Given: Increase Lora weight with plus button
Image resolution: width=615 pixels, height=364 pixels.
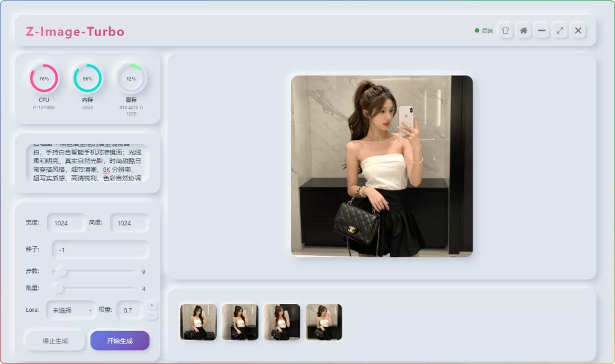Looking at the screenshot, I should pyautogui.click(x=151, y=305).
